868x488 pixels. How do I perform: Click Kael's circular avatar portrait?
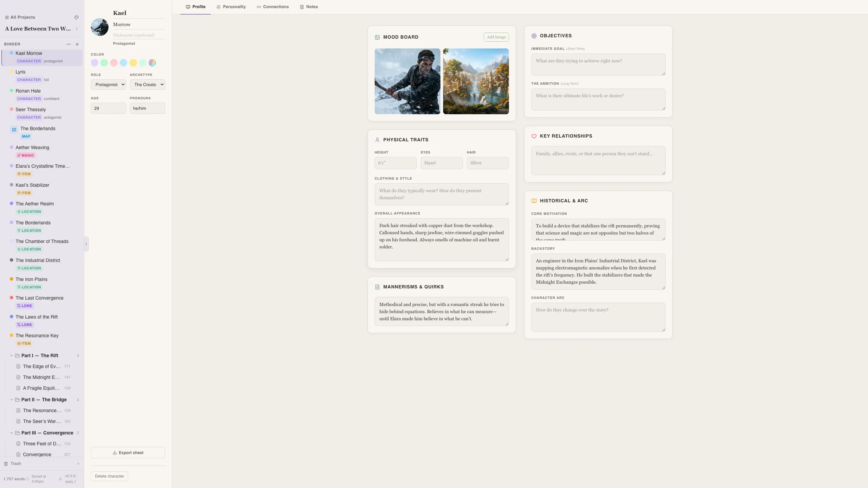(x=100, y=27)
